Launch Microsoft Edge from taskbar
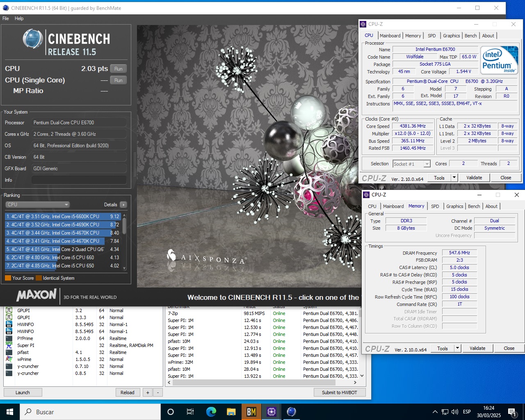 click(211, 412)
